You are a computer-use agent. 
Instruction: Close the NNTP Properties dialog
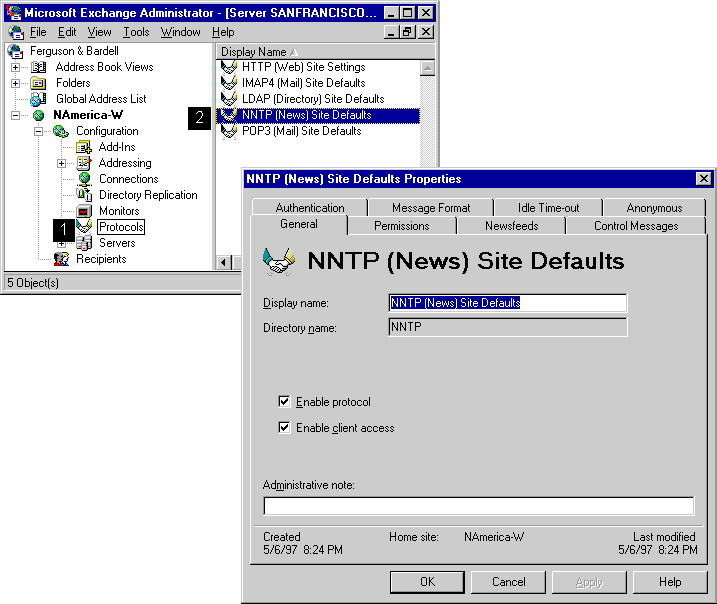704,178
